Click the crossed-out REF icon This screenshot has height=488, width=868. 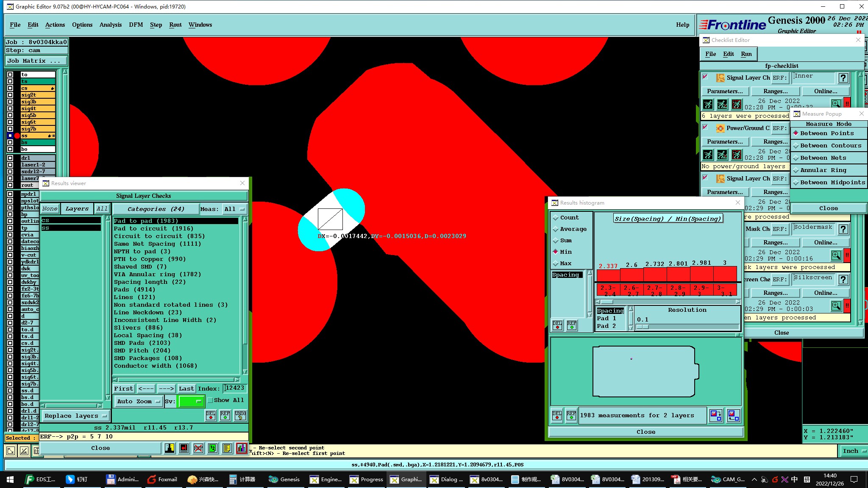pos(198,448)
